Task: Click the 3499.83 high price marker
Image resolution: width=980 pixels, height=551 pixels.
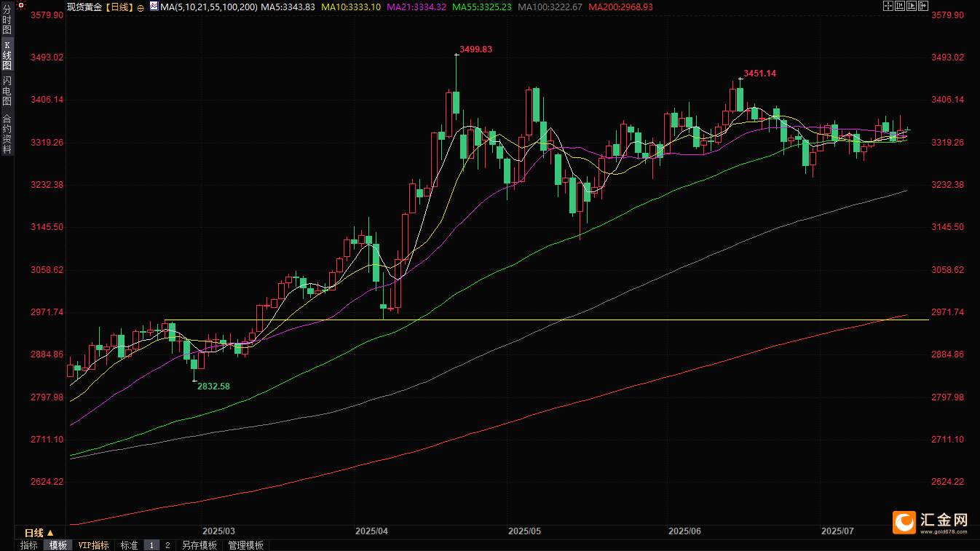Action: click(x=476, y=49)
